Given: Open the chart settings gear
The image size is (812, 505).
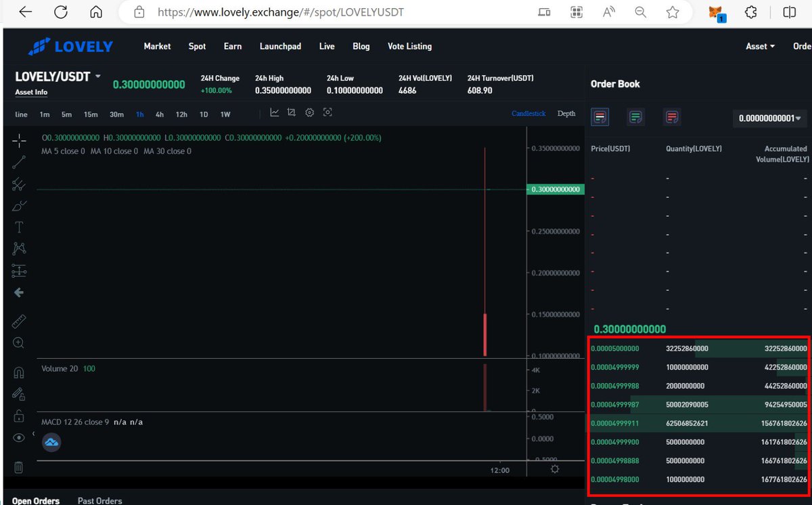Looking at the screenshot, I should click(x=309, y=112).
